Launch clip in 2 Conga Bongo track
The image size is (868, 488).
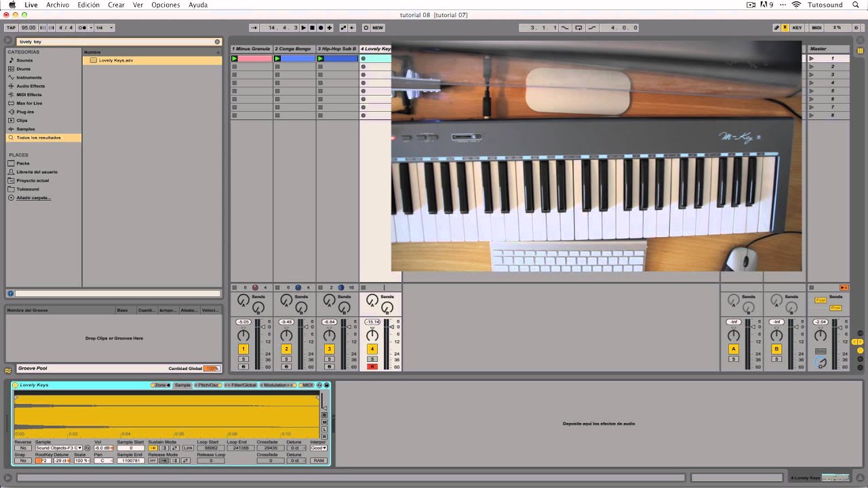click(x=277, y=58)
